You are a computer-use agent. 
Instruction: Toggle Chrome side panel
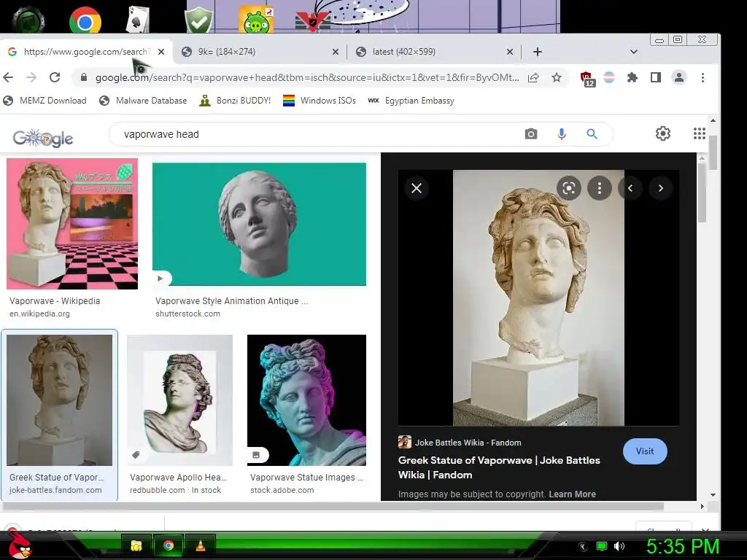656,77
